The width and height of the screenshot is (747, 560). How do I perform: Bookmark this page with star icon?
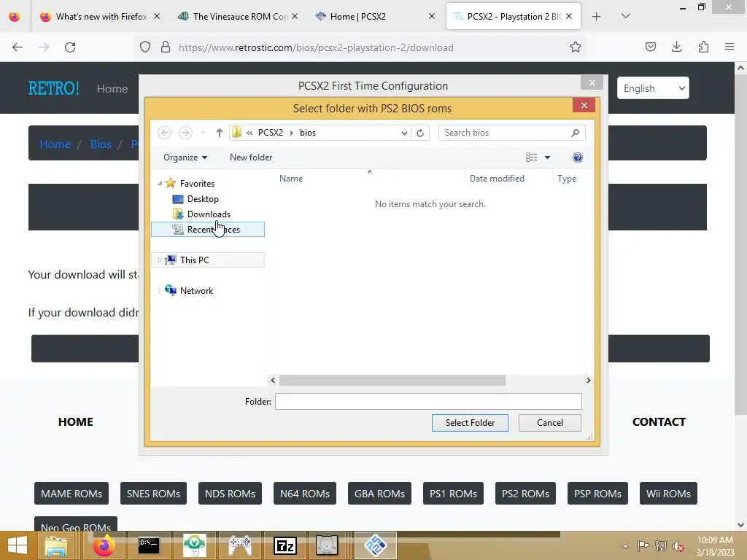coord(576,47)
